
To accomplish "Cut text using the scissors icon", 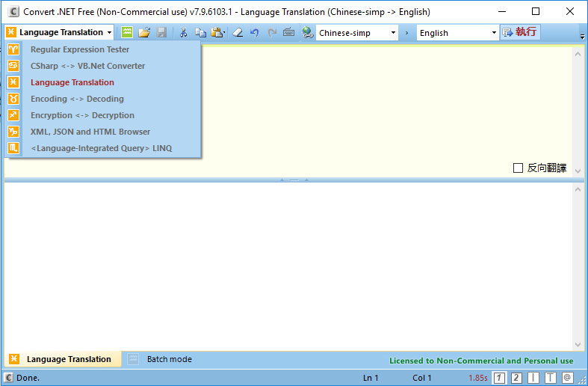I will (183, 33).
